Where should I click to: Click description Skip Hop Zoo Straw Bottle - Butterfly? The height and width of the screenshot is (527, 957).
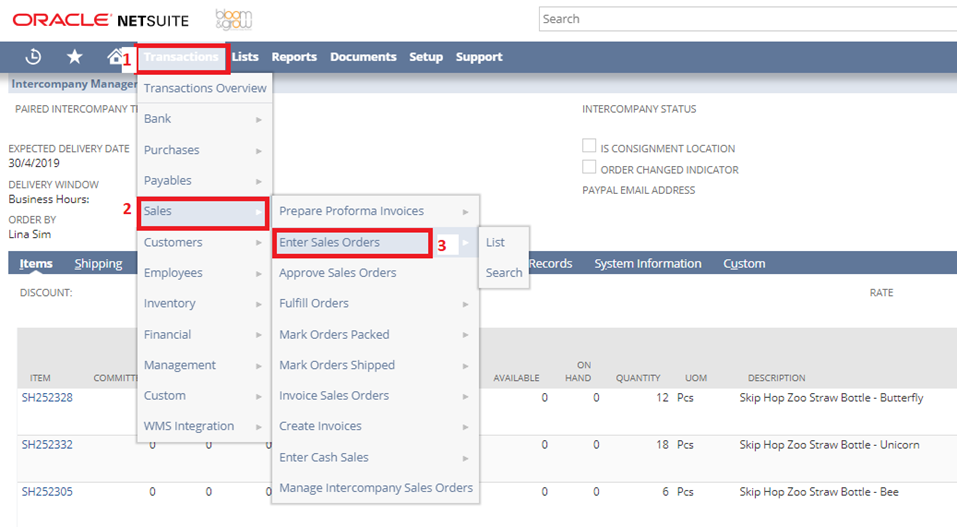coord(831,398)
